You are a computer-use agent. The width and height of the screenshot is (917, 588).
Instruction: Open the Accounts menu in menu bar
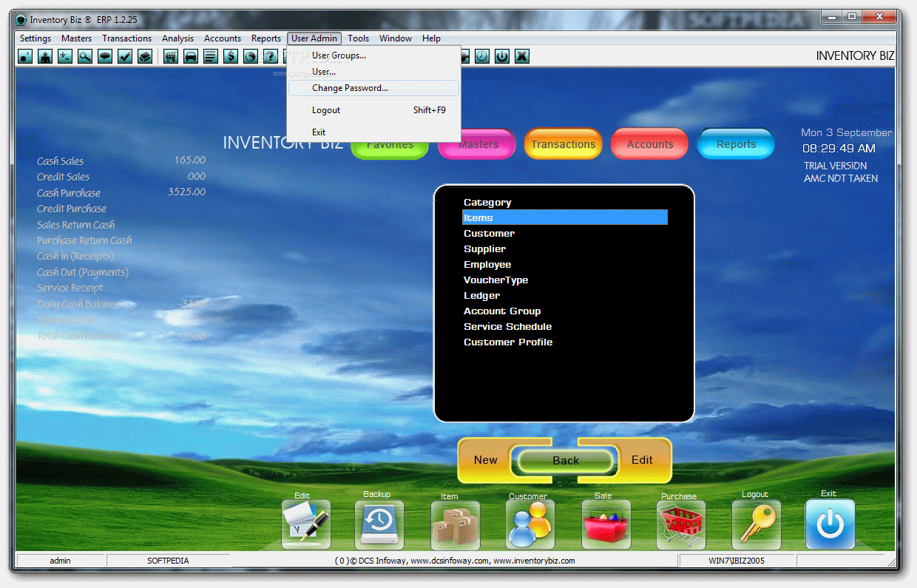pos(223,38)
